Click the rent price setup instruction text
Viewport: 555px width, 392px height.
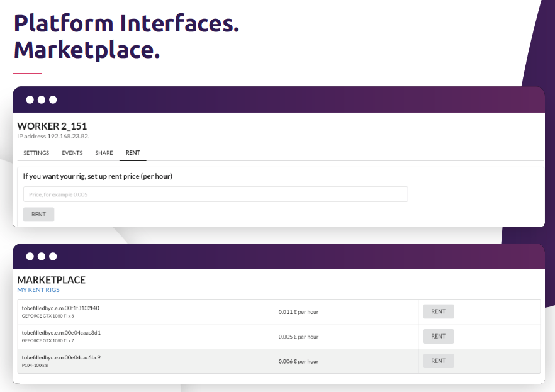pos(98,176)
